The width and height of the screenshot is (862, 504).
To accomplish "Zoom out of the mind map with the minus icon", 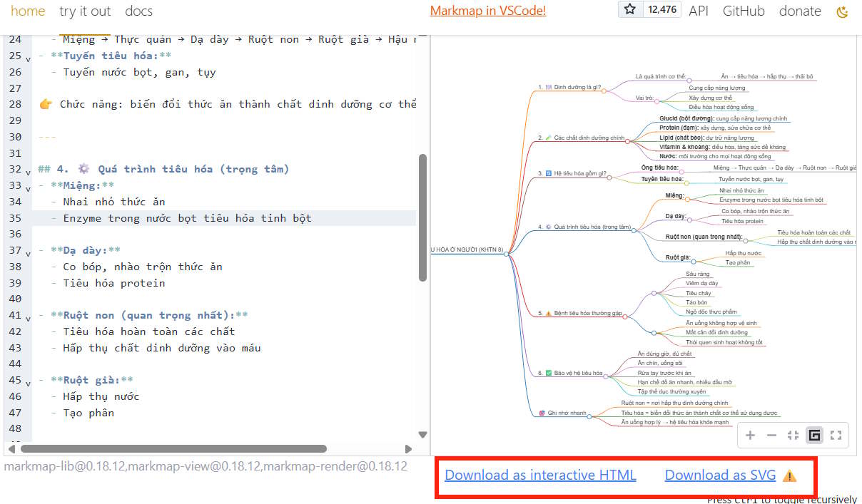I will click(x=771, y=435).
